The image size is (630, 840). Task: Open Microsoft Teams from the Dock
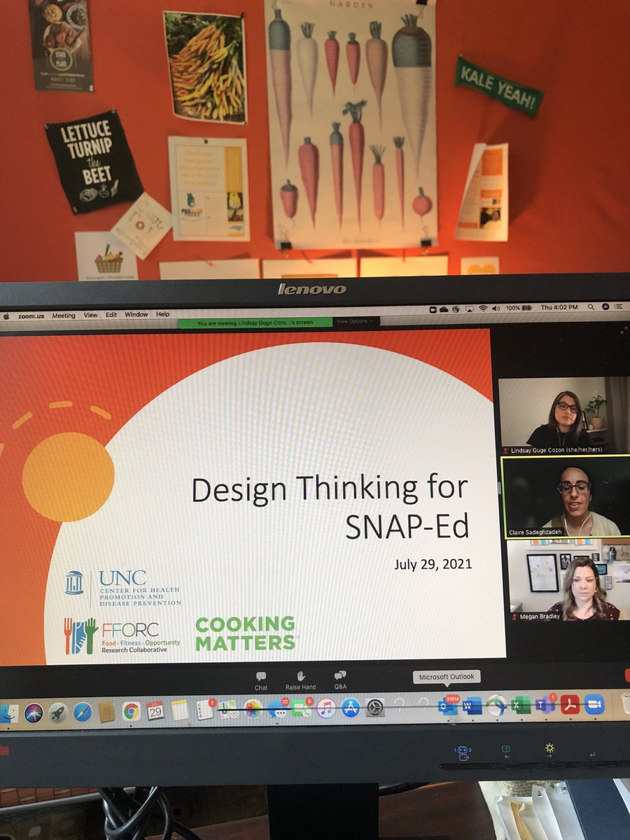pos(545,704)
